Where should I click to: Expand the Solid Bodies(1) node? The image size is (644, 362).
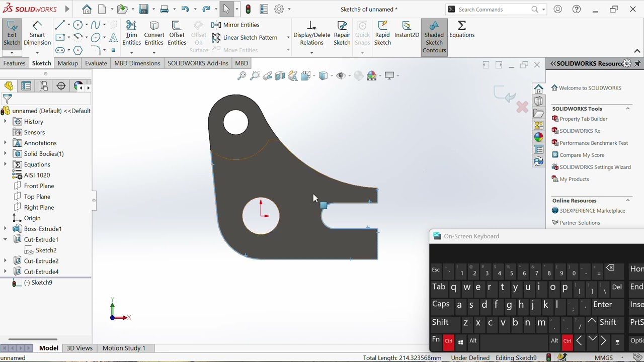(5, 154)
